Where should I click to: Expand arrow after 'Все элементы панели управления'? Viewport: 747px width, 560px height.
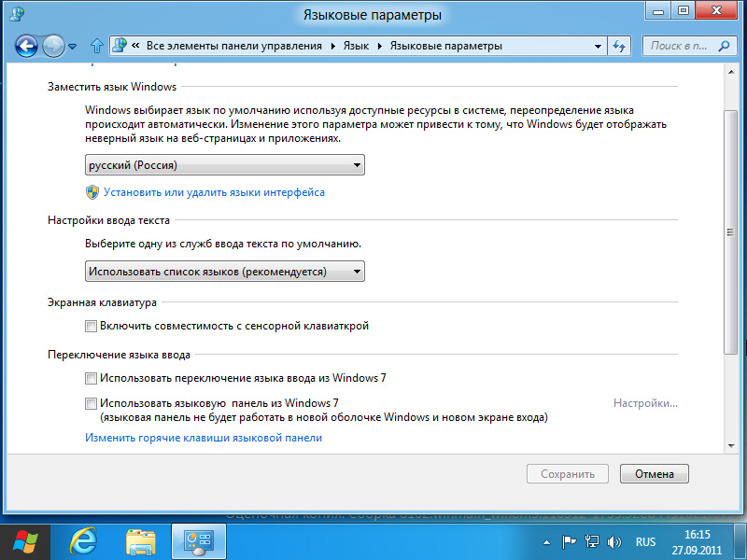tap(332, 46)
